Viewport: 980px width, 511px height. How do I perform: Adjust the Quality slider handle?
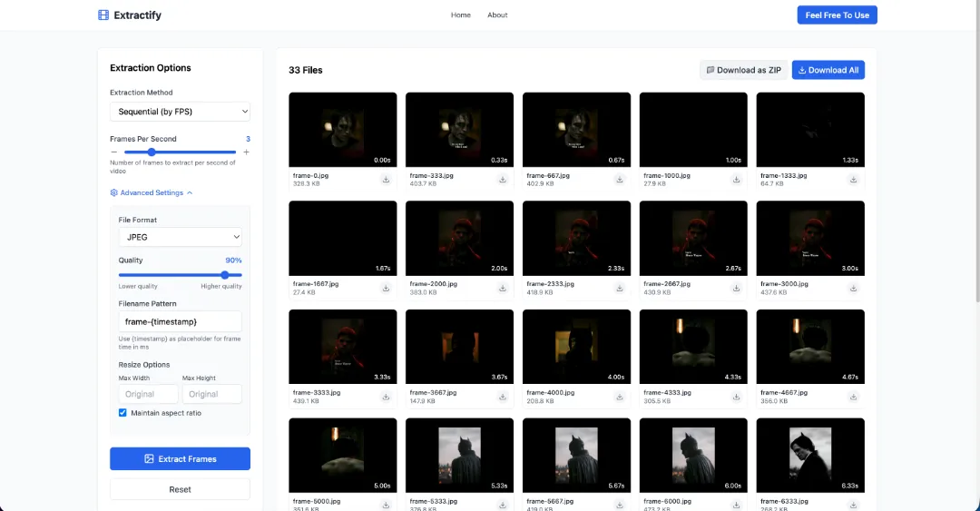(224, 275)
